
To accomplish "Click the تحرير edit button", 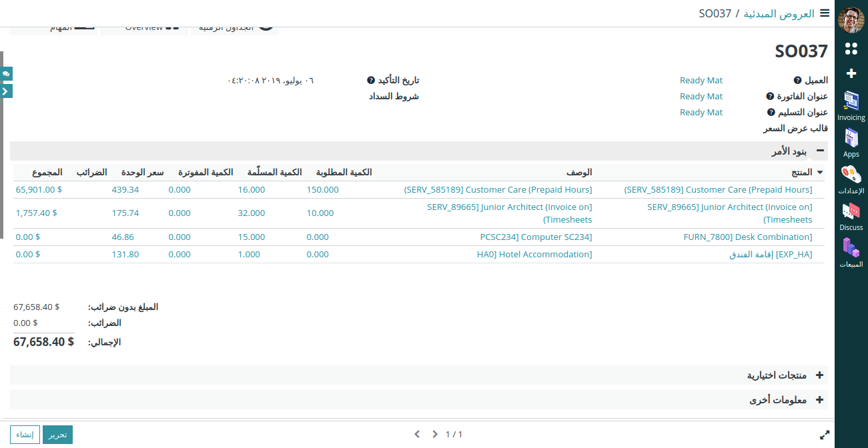I will [57, 435].
